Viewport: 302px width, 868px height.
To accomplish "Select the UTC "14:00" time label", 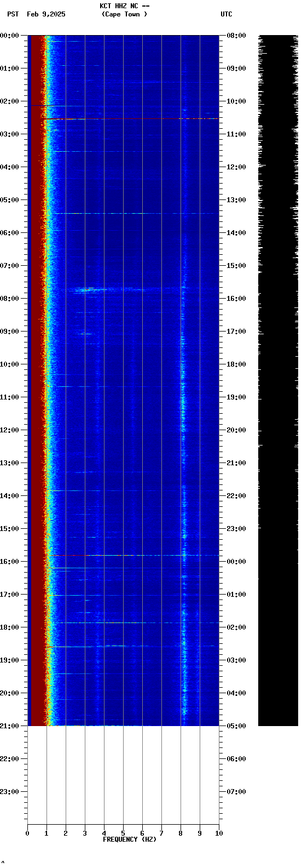I will click(236, 233).
